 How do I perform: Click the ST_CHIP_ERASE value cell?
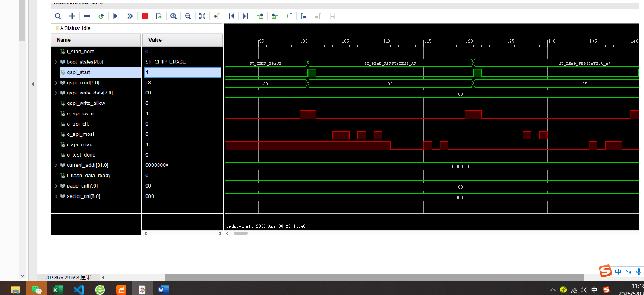coord(166,62)
